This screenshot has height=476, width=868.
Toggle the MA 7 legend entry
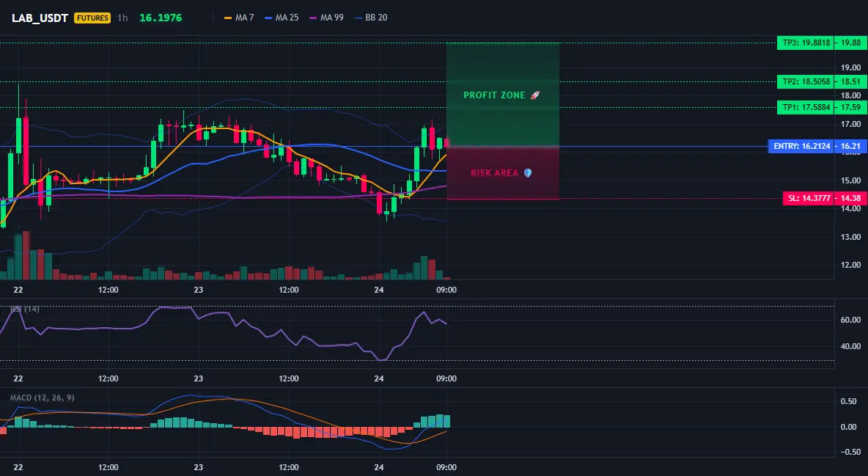(238, 18)
